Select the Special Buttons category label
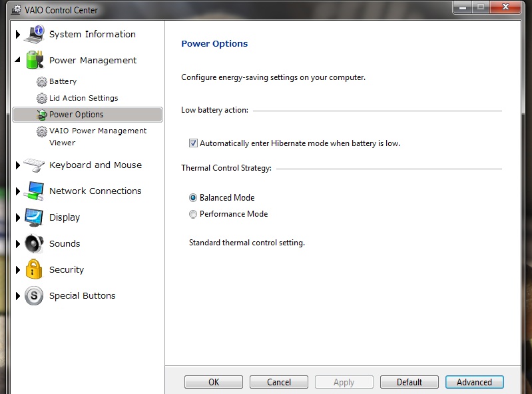The height and width of the screenshot is (394, 532). (82, 296)
